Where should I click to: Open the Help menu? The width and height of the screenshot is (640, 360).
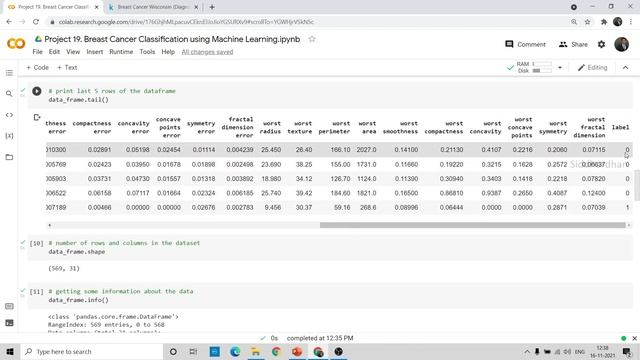[168, 52]
